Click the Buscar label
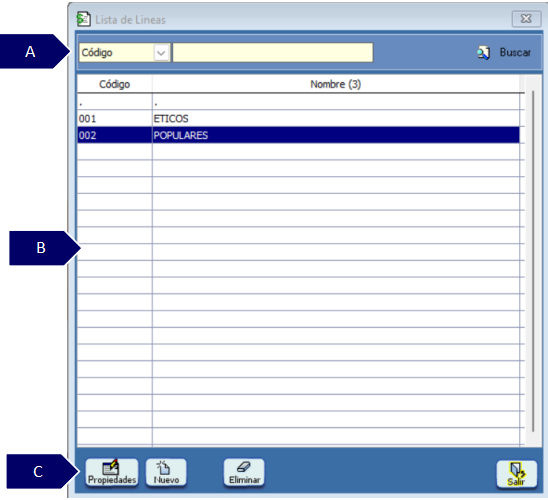 515,52
